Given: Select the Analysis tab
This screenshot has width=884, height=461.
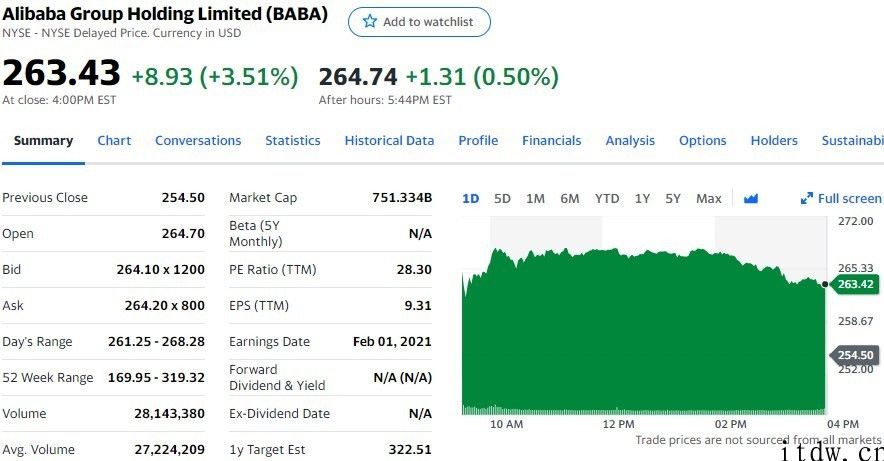Looking at the screenshot, I should (x=630, y=141).
